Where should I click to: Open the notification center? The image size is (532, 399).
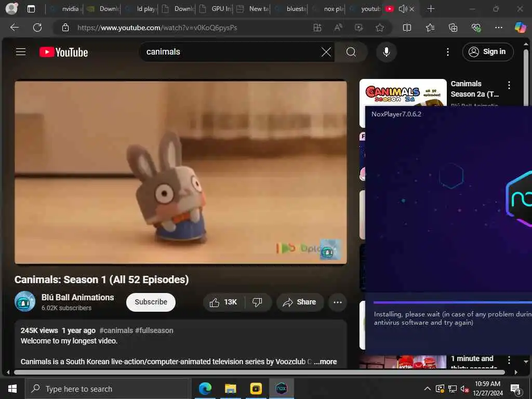[516, 389]
